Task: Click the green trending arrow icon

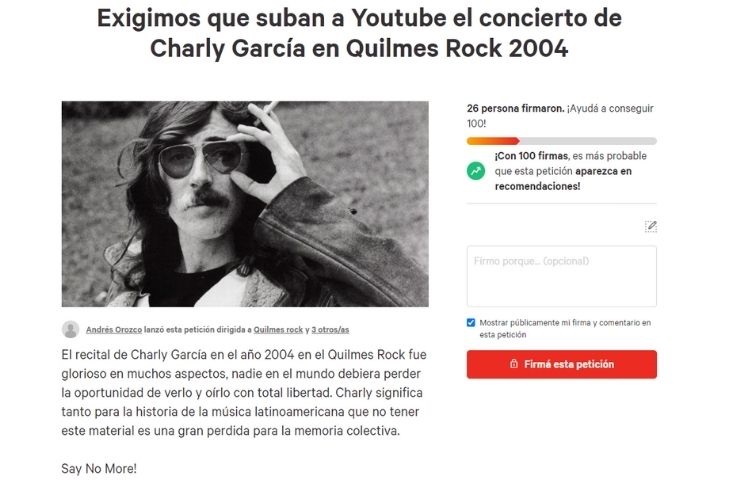Action: pyautogui.click(x=476, y=171)
